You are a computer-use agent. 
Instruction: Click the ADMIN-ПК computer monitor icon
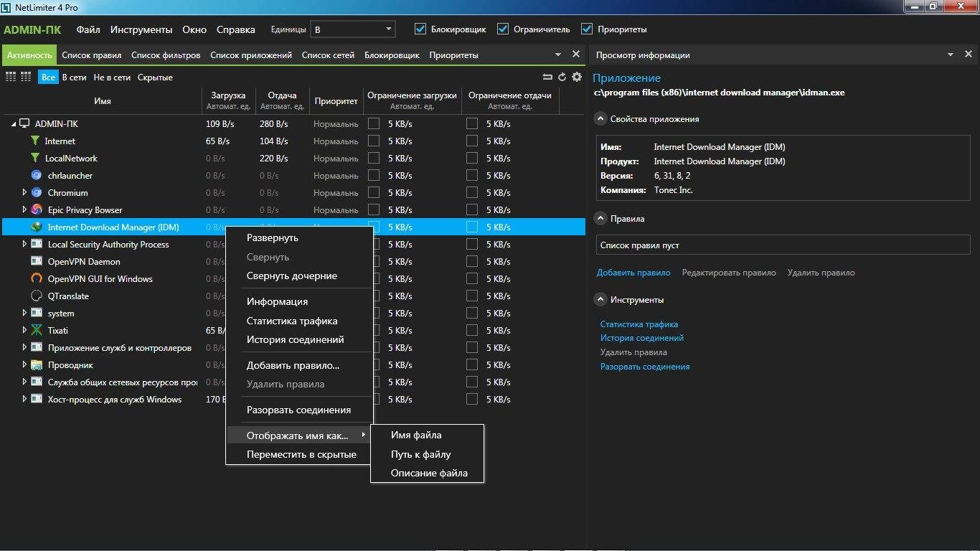24,124
